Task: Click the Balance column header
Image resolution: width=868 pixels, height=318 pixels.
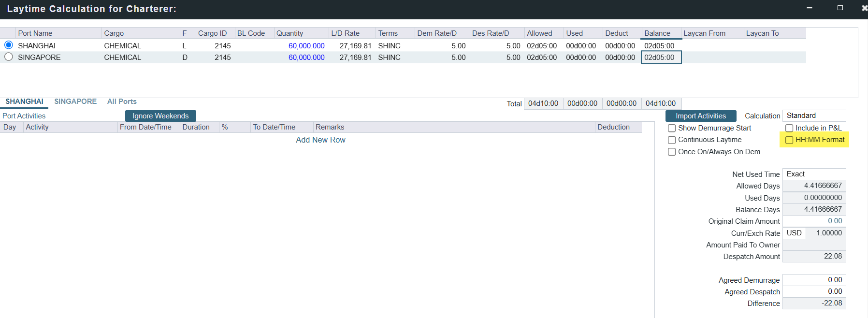Action: (657, 33)
